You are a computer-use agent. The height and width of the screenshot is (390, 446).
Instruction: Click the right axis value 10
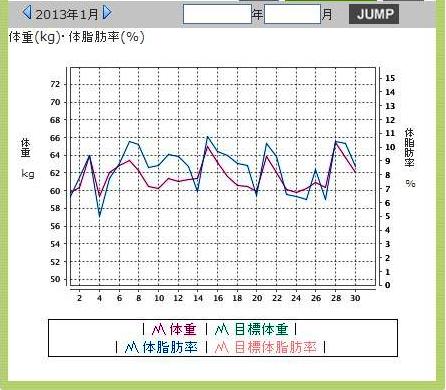click(390, 147)
